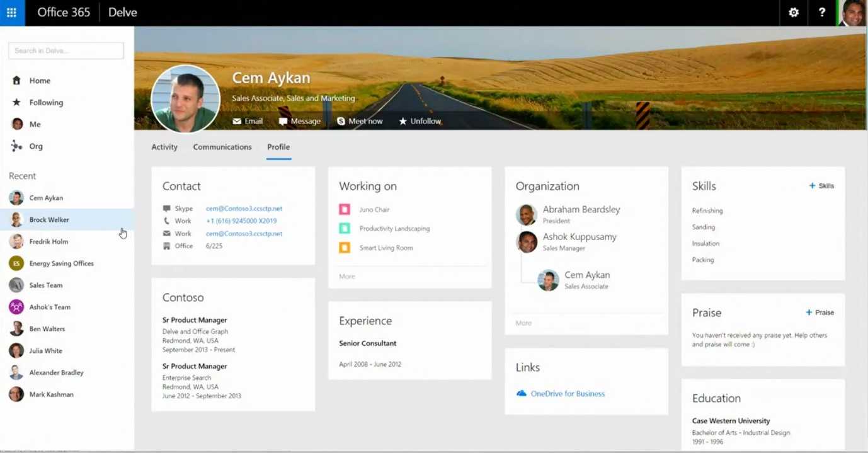The width and height of the screenshot is (868, 453).
Task: Select Brock Welker in Recent list
Action: point(67,220)
